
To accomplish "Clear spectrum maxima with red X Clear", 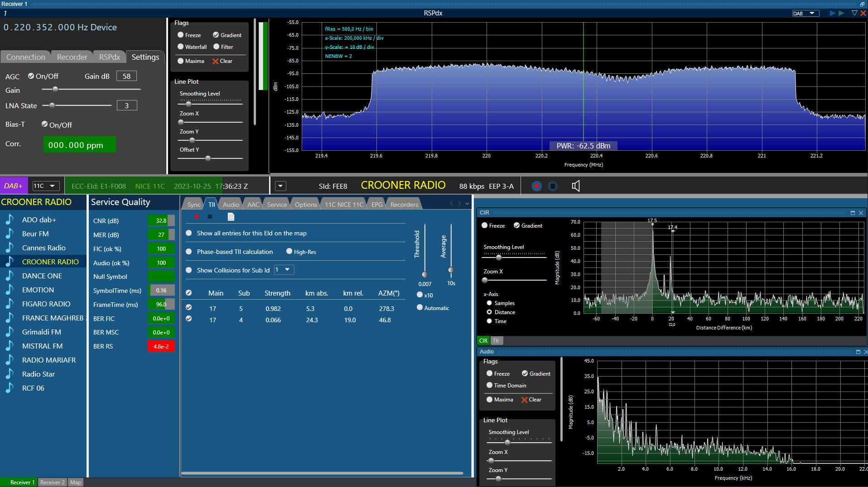I will (x=222, y=61).
